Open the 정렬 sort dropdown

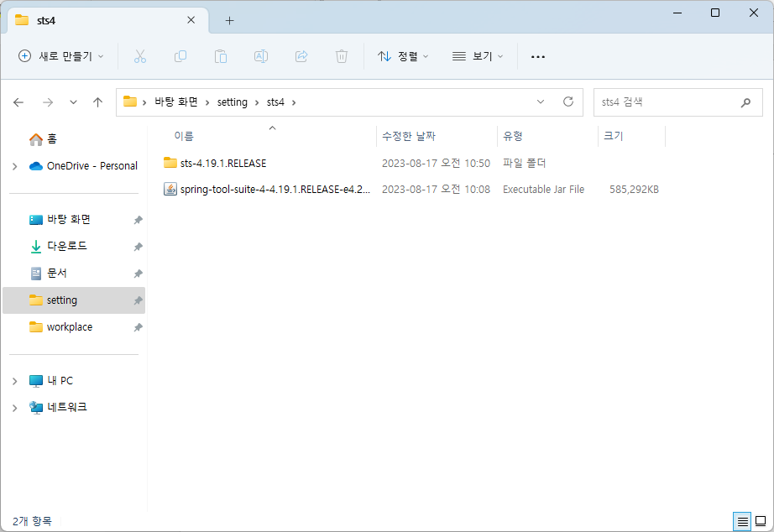click(403, 56)
